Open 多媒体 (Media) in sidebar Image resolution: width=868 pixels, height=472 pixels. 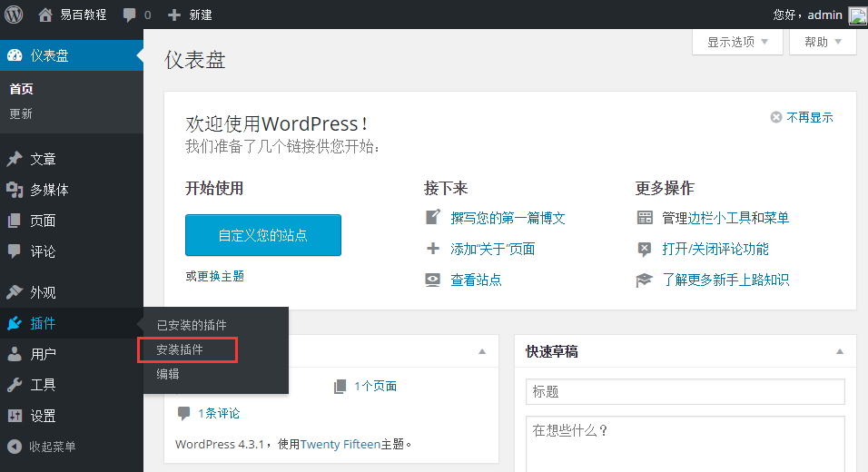[x=49, y=190]
